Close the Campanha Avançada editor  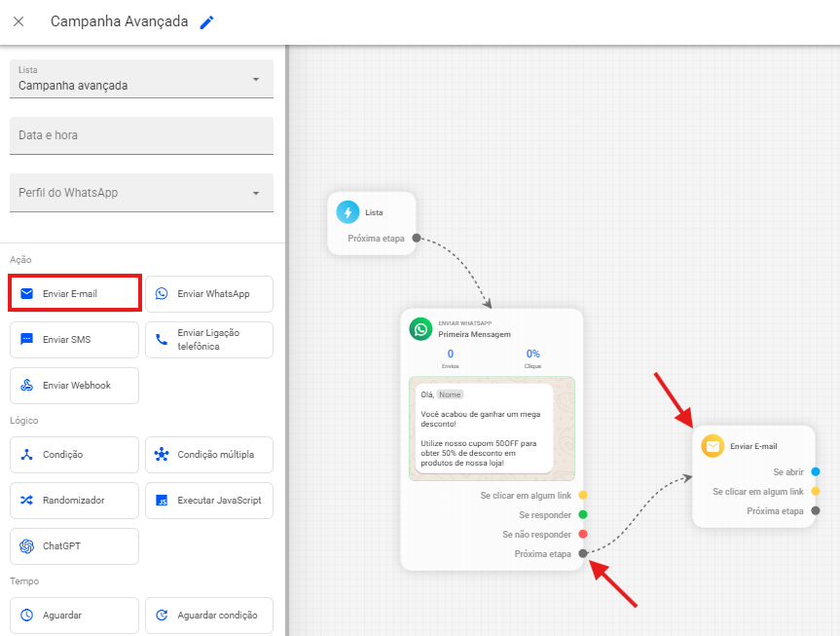[x=18, y=22]
